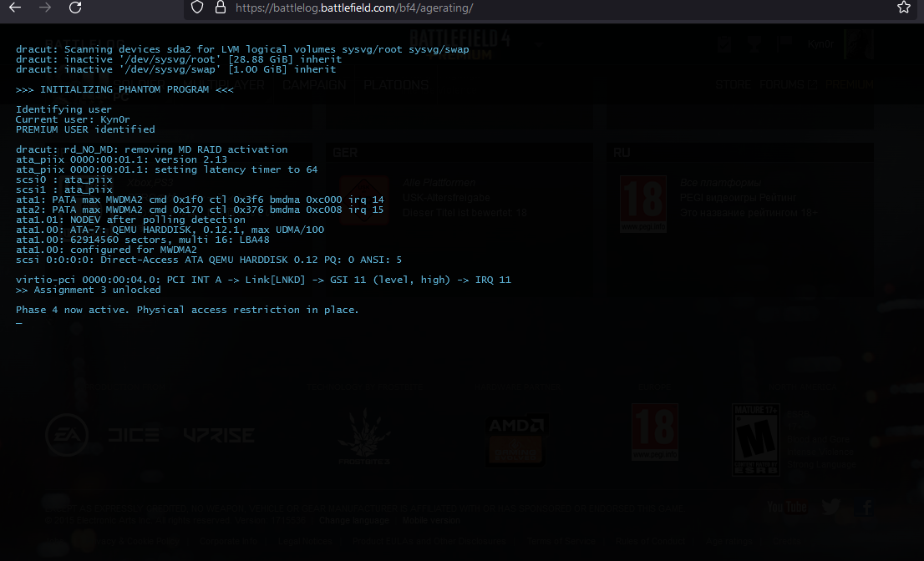Click the ESRB Mature 17+ rating badge
Screen dimensions: 924x561
coord(756,440)
